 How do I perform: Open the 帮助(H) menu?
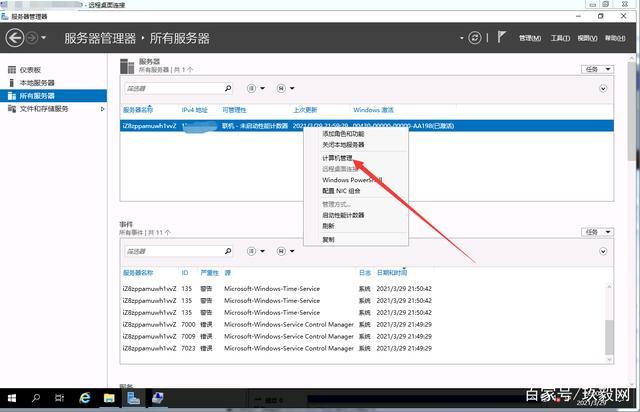click(615, 38)
